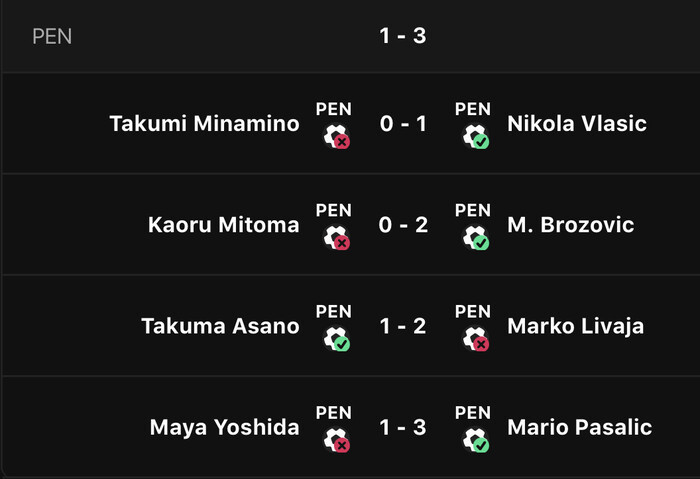This screenshot has height=479, width=700.
Task: Click the Maya Yoshida name
Action: [x=225, y=427]
